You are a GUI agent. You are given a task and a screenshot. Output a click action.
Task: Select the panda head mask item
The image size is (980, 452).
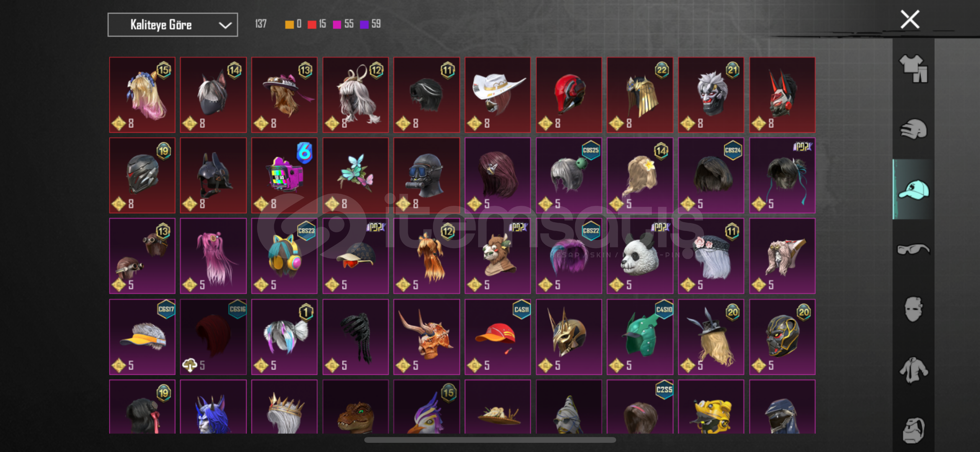640,256
